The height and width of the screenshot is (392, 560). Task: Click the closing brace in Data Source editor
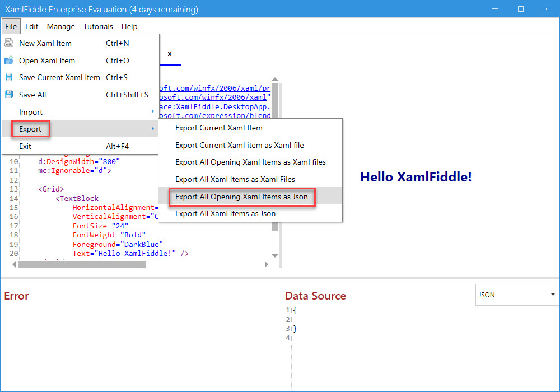[295, 329]
